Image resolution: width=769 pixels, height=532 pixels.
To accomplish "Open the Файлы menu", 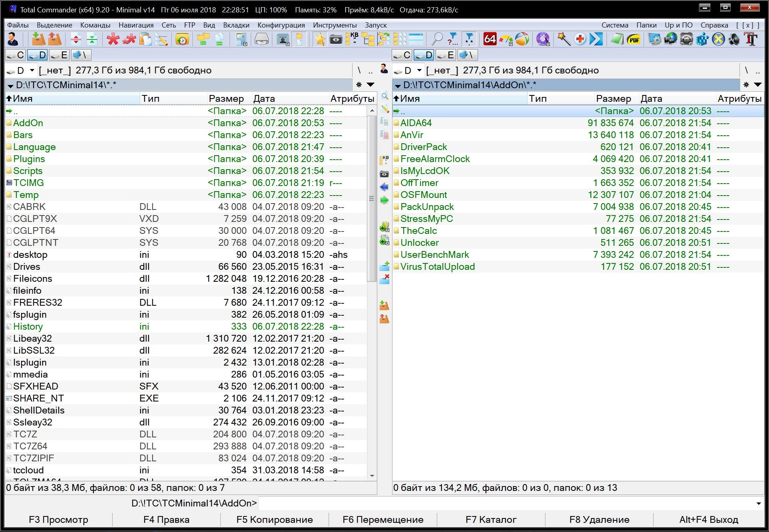I will coord(18,25).
